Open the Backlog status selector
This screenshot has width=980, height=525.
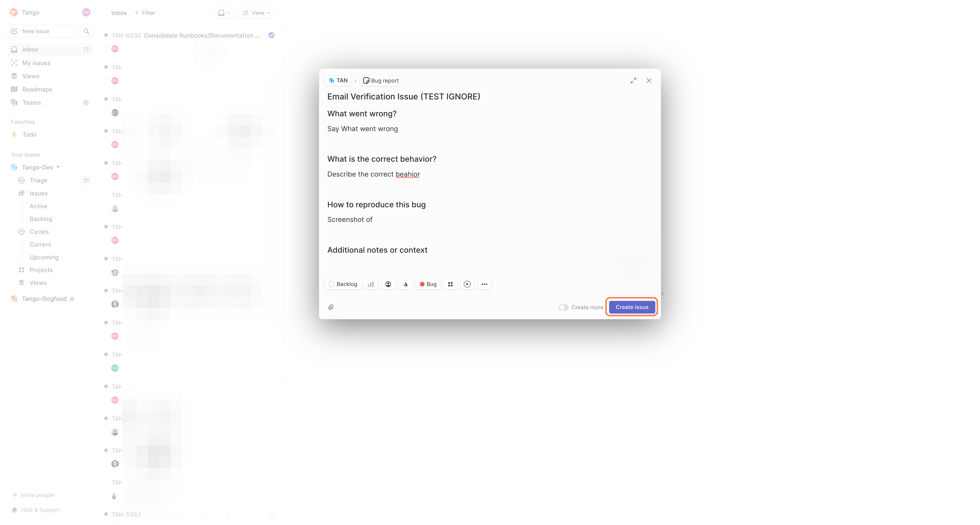tap(343, 284)
